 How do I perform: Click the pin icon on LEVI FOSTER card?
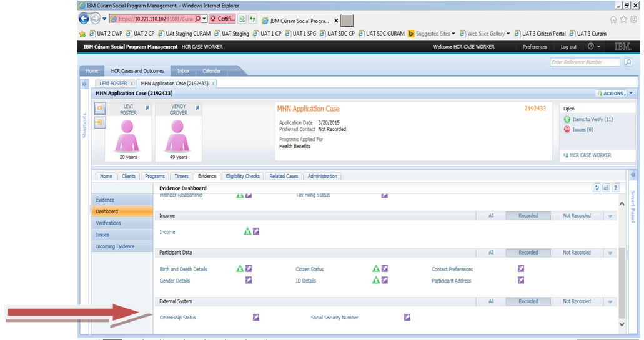(147, 108)
